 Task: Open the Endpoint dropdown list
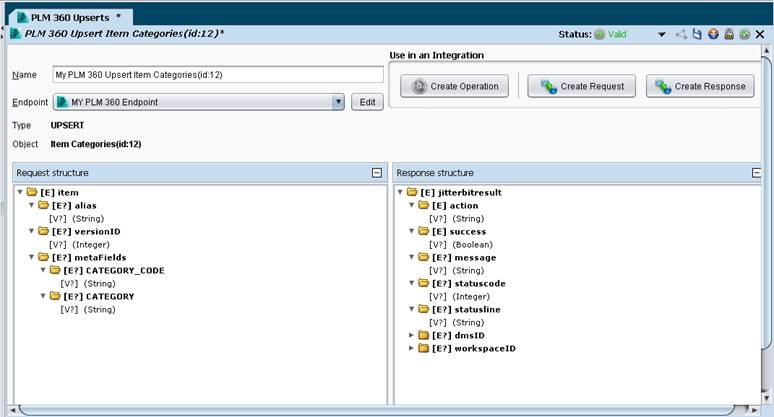click(338, 102)
